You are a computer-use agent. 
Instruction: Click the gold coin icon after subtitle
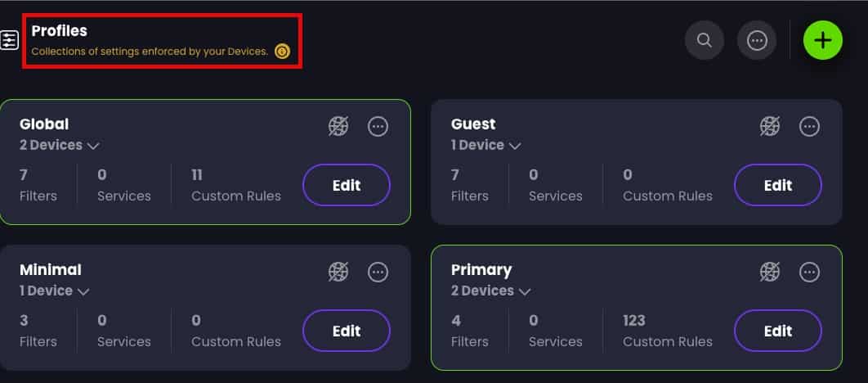pyautogui.click(x=282, y=52)
